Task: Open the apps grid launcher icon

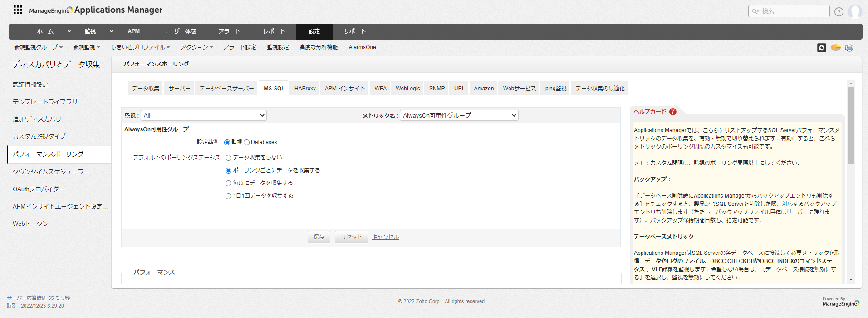Action: pos(18,10)
